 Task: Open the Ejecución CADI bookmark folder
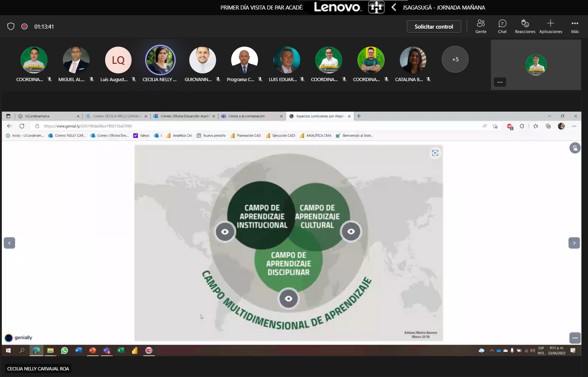coord(280,135)
